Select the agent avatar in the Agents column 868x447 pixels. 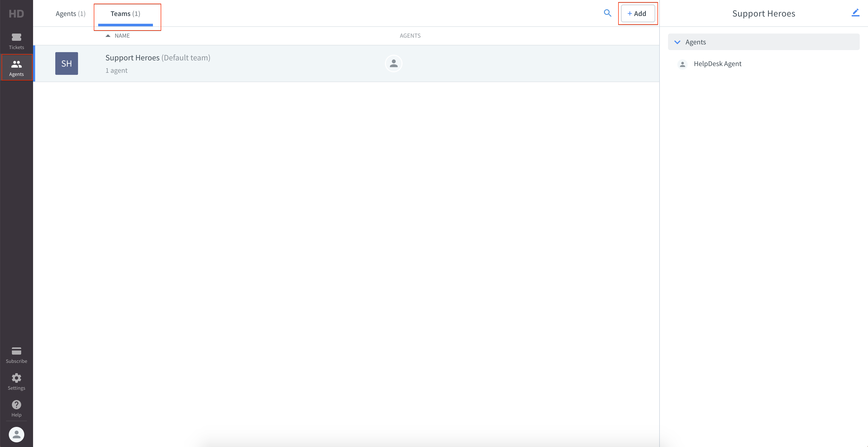click(393, 63)
